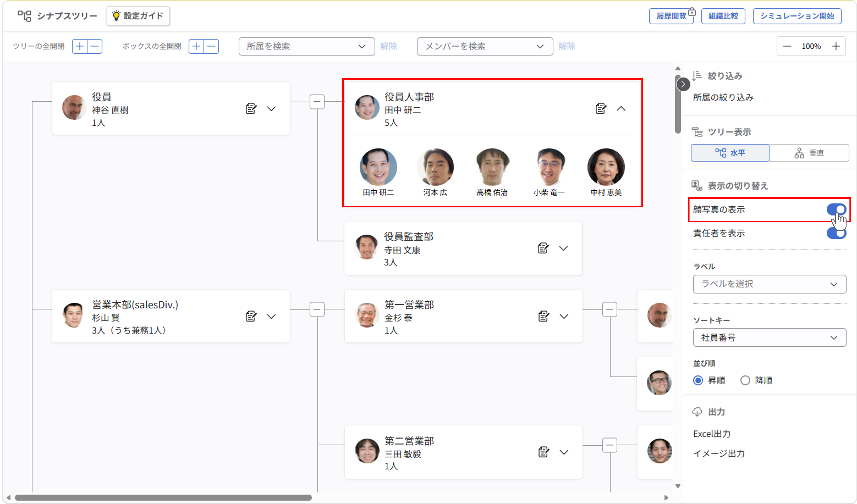This screenshot has width=857, height=504.
Task: Expand the 第二営業部 box chevron
Action: click(x=564, y=452)
